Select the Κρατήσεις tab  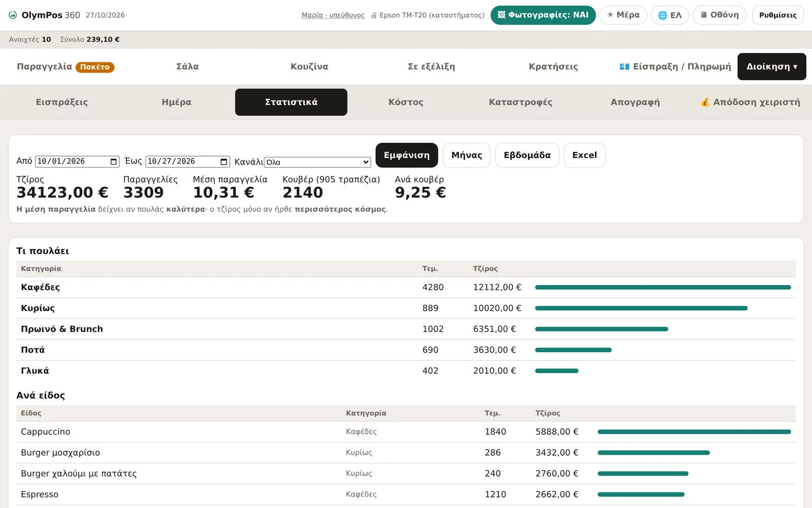point(553,67)
